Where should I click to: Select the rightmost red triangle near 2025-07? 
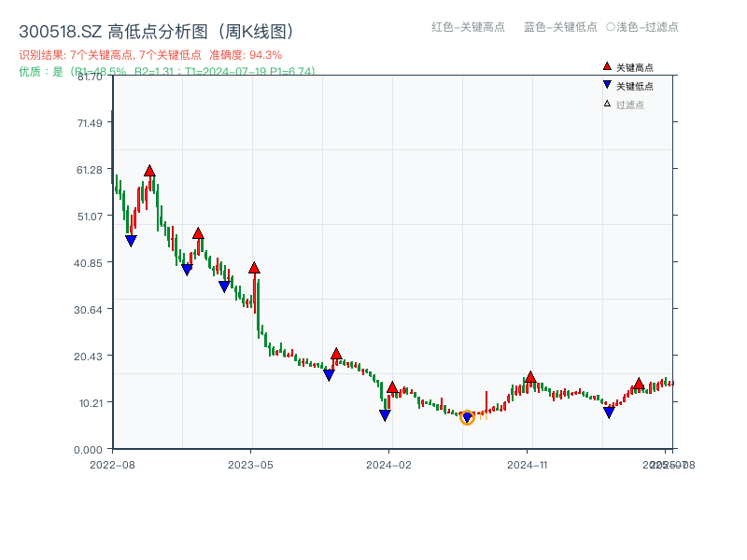tap(639, 384)
